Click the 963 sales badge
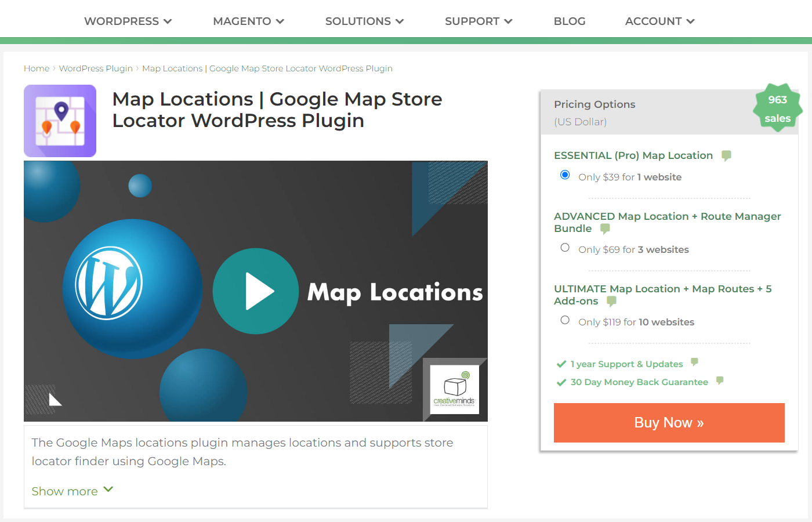The height and width of the screenshot is (522, 812). pos(777,108)
